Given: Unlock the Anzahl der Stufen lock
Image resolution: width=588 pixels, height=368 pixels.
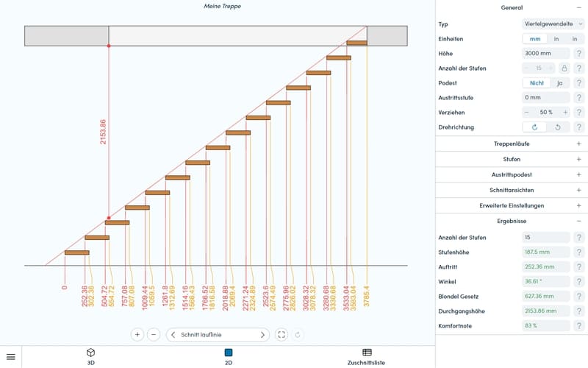Looking at the screenshot, I should (564, 68).
